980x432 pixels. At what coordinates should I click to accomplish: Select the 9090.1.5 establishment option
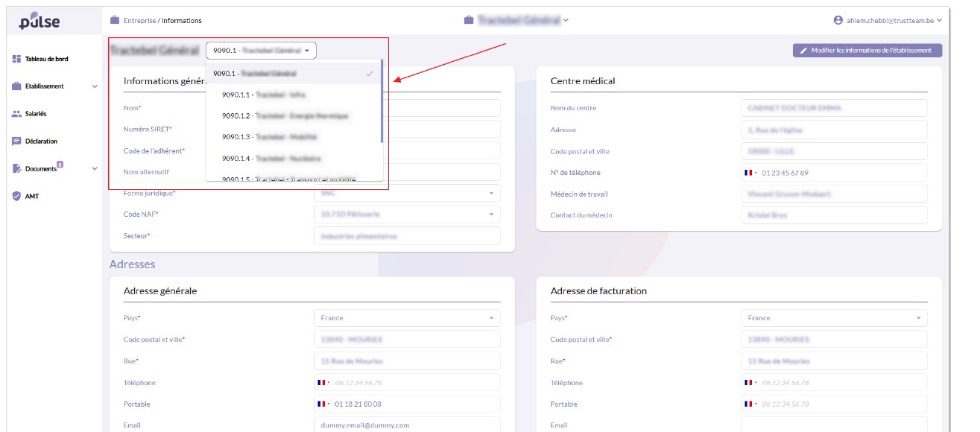(293, 177)
